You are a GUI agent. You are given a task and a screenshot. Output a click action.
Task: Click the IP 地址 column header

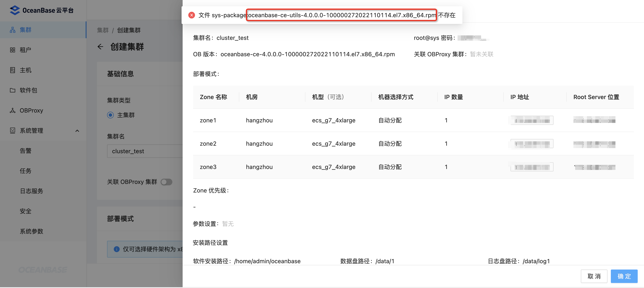coord(520,97)
